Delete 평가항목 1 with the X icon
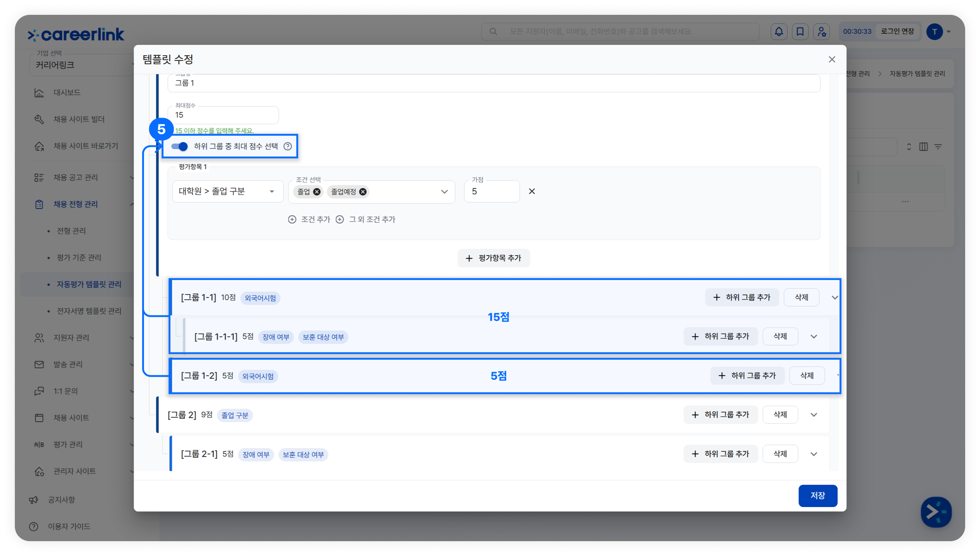This screenshot has width=980, height=556. coord(532,191)
